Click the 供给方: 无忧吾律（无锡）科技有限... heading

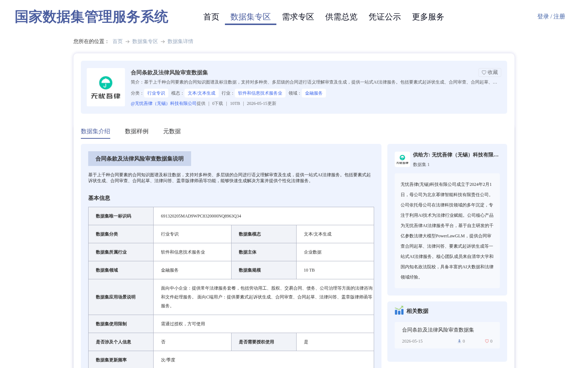coord(456,155)
